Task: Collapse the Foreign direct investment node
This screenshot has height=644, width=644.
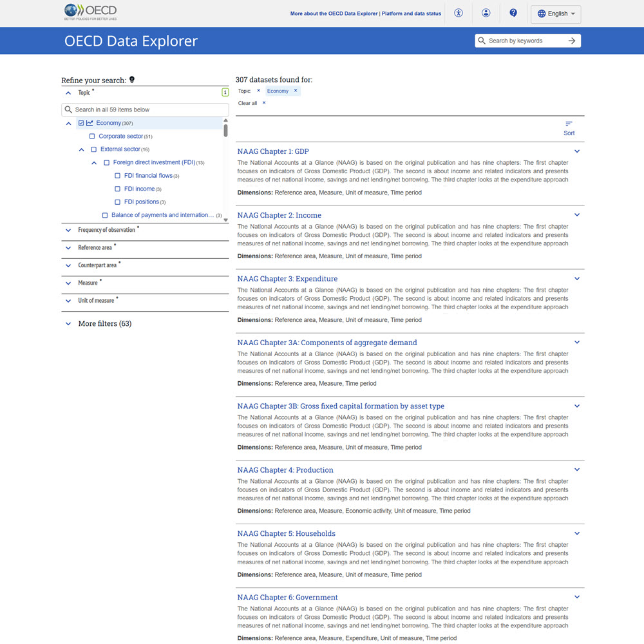Action: [x=94, y=163]
